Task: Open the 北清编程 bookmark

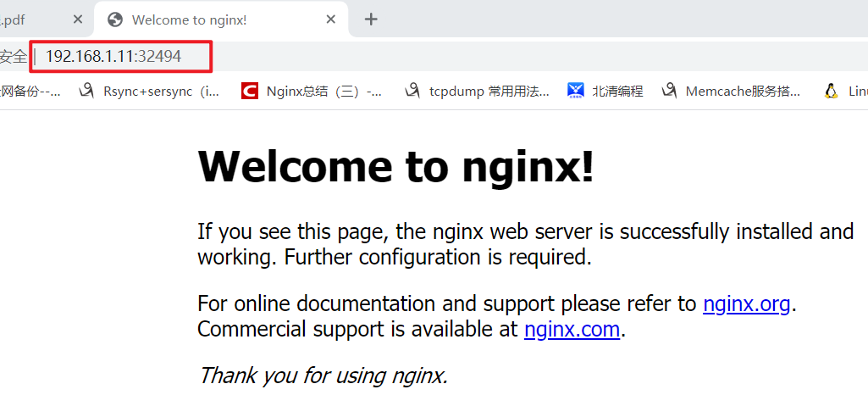Action: click(x=605, y=91)
